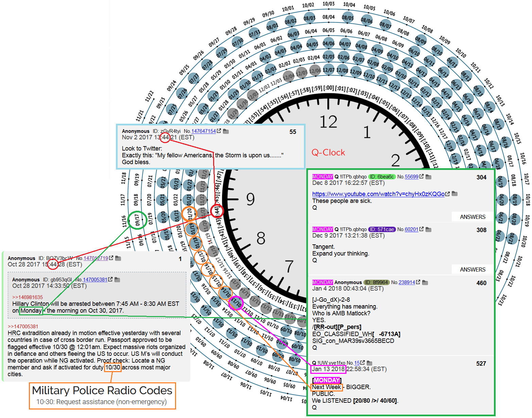
Task: Click external link icon beside No.238914
Action: [418, 282]
